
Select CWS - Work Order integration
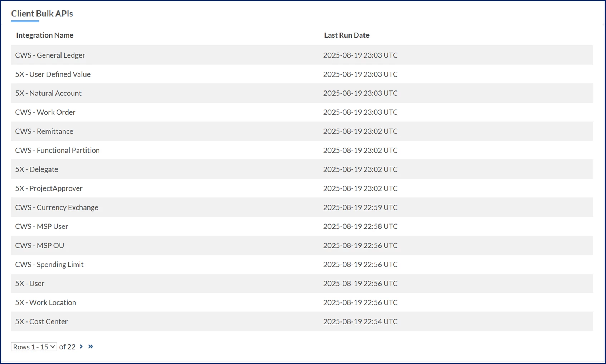point(45,112)
